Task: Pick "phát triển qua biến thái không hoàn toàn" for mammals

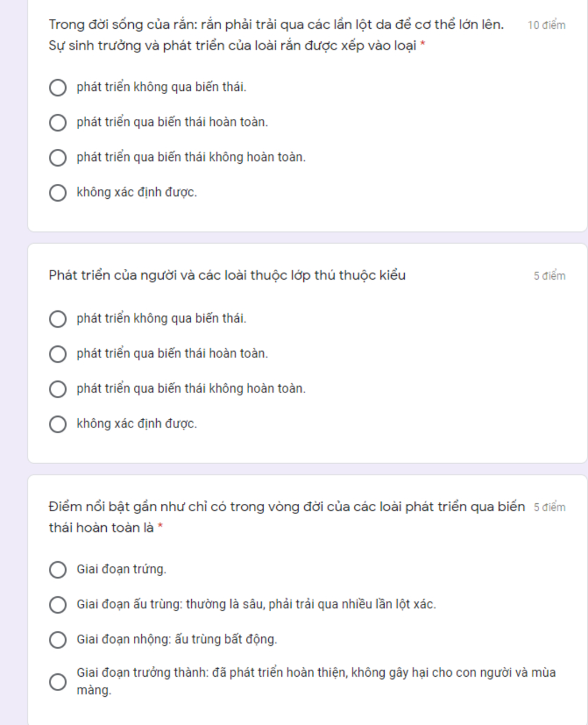Action: click(57, 390)
